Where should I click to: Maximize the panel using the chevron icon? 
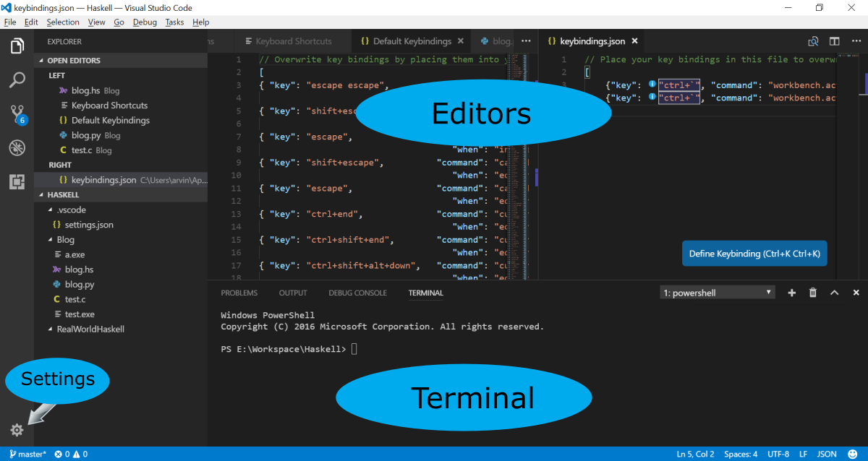tap(834, 292)
